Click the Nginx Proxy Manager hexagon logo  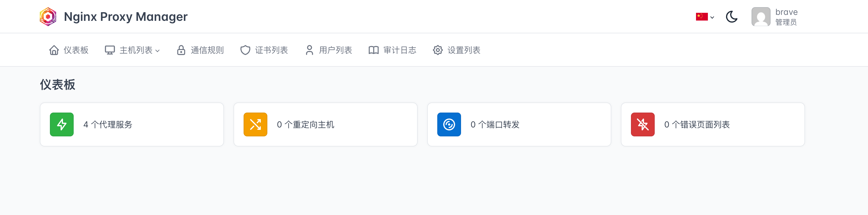(x=48, y=17)
